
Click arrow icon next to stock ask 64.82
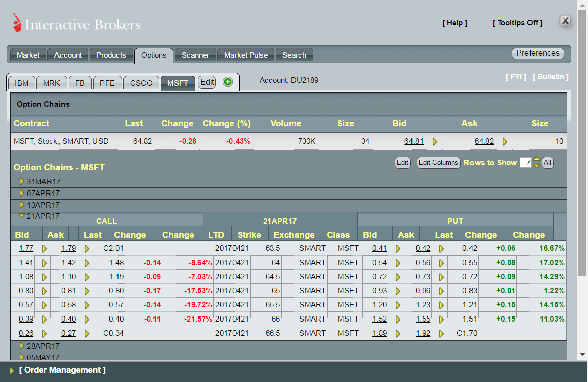click(505, 142)
